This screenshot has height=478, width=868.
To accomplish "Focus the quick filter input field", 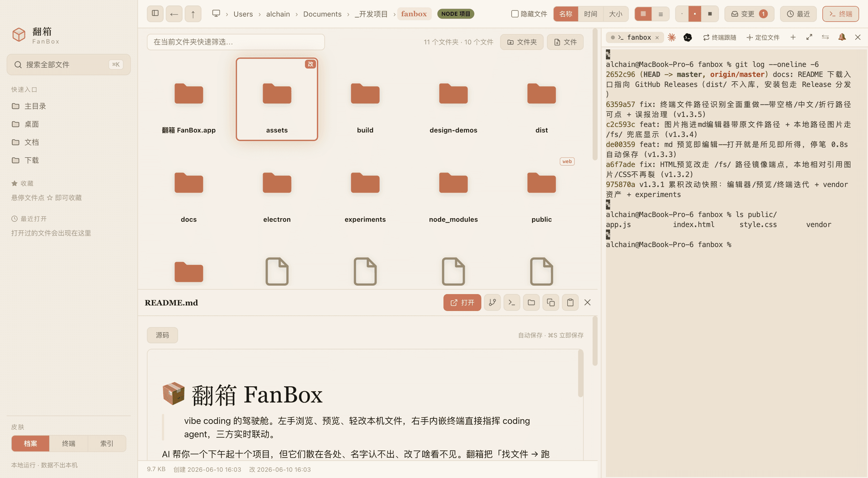I will coord(236,42).
